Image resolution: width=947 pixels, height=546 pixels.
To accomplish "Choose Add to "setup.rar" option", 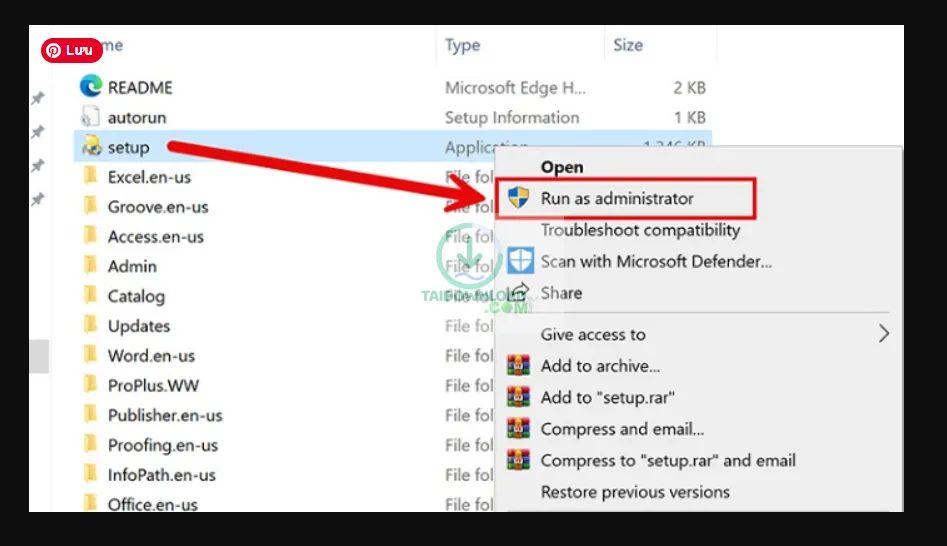I will click(608, 397).
